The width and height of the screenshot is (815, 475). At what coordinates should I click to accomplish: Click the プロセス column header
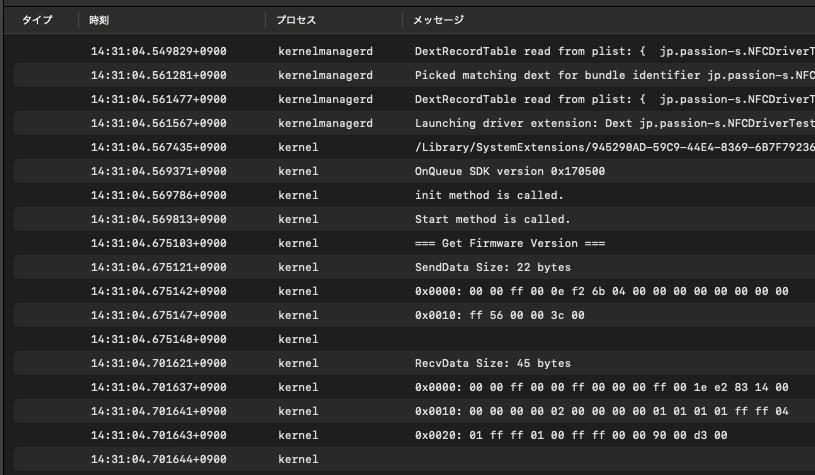click(296, 20)
